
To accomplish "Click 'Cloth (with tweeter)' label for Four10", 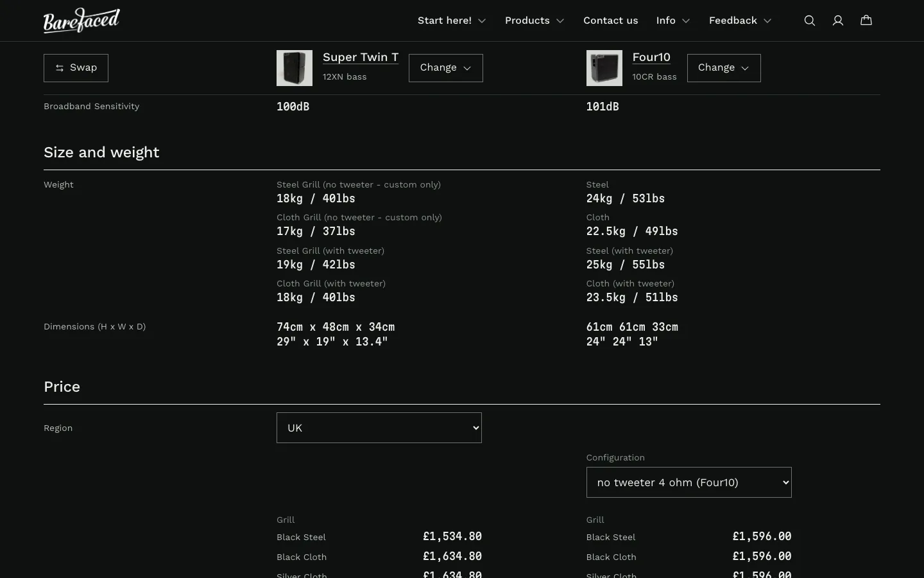I will tap(630, 283).
